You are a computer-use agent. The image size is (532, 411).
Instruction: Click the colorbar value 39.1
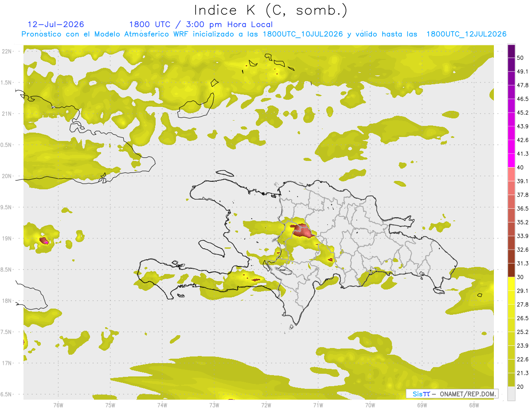pyautogui.click(x=523, y=181)
